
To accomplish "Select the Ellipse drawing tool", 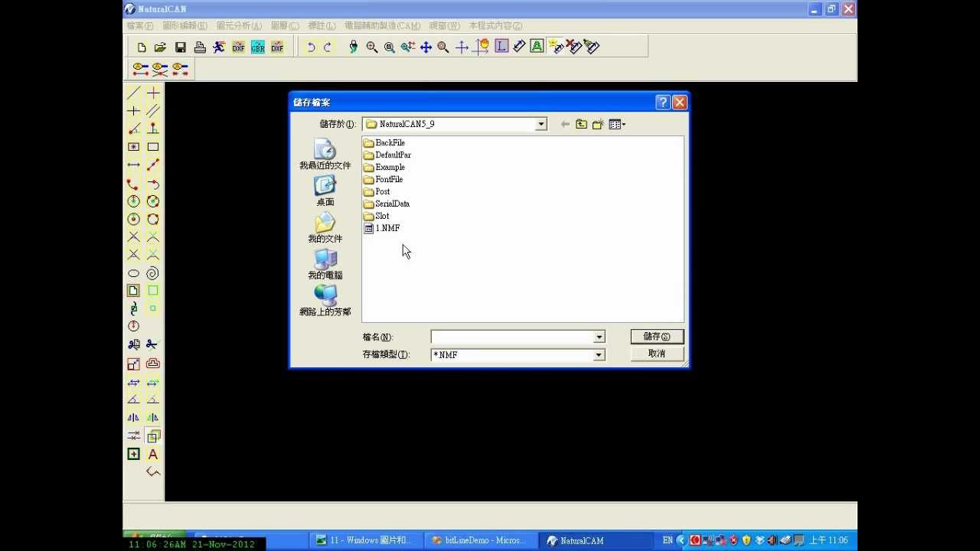I will click(x=133, y=273).
